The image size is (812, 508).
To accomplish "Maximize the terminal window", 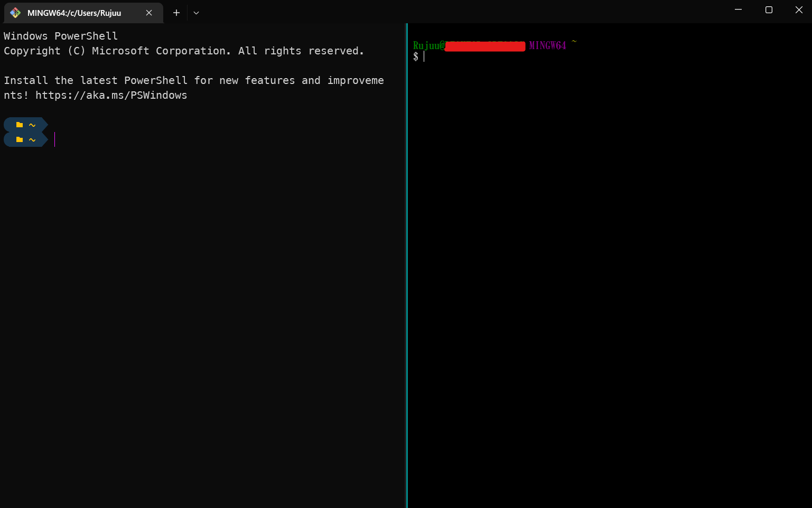I will pos(769,10).
